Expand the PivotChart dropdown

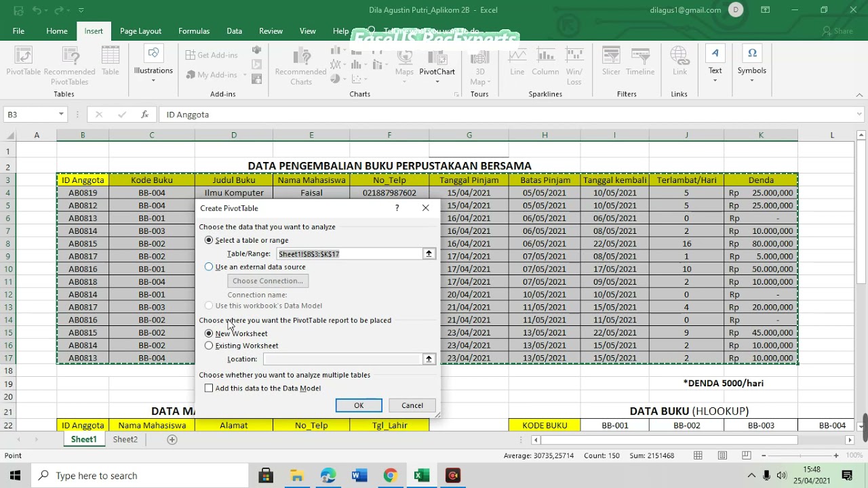[x=437, y=81]
